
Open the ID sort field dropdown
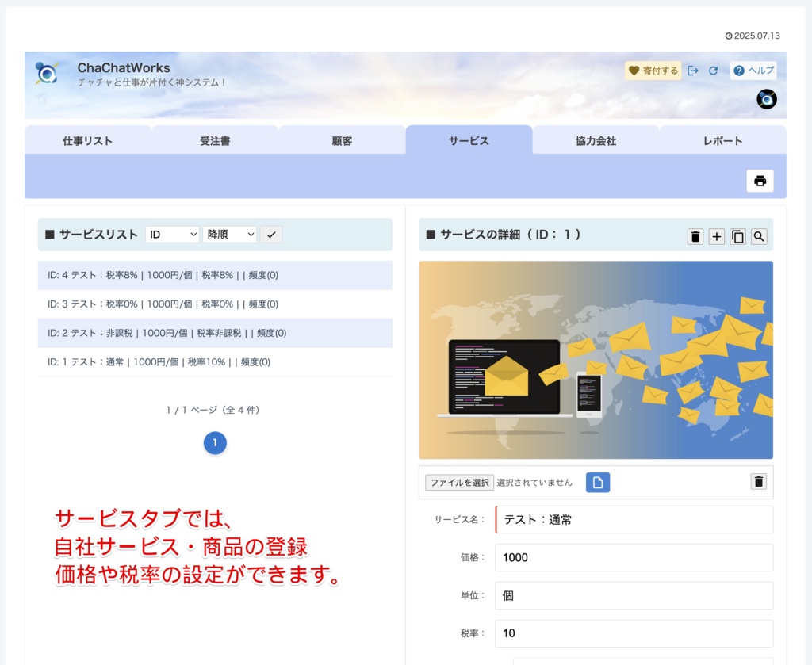(172, 234)
